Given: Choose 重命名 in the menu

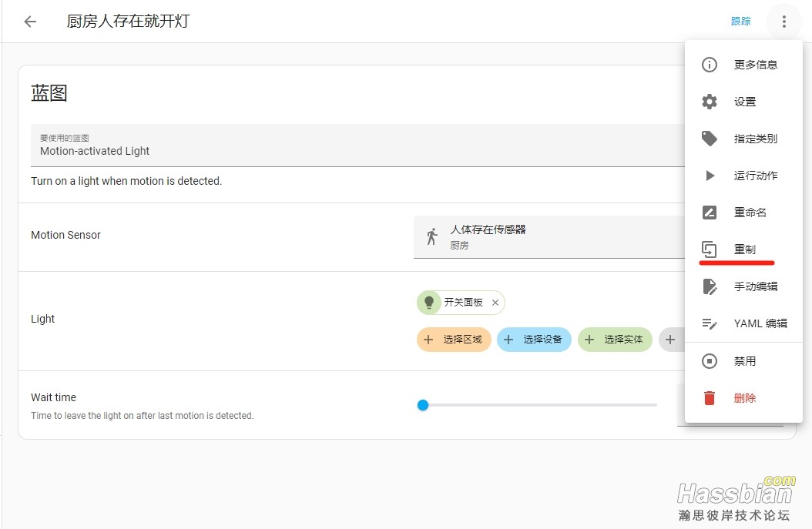Looking at the screenshot, I should pyautogui.click(x=743, y=213).
